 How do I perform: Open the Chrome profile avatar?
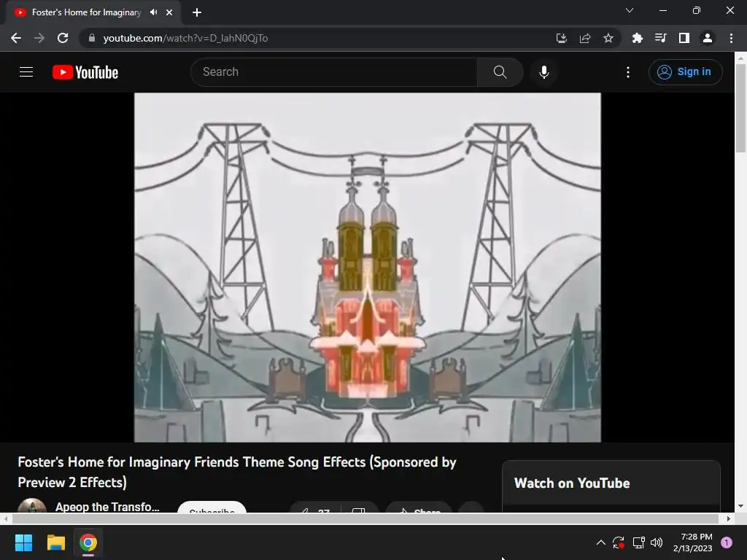pos(708,38)
